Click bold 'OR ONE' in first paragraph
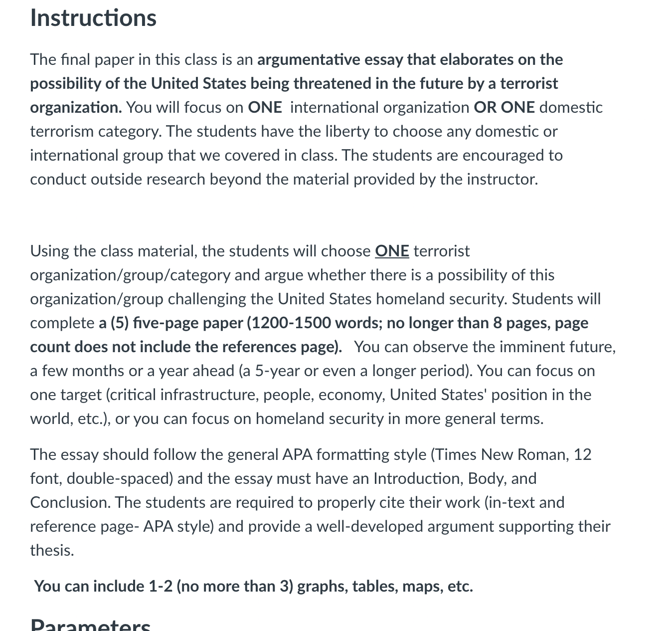 [x=504, y=107]
